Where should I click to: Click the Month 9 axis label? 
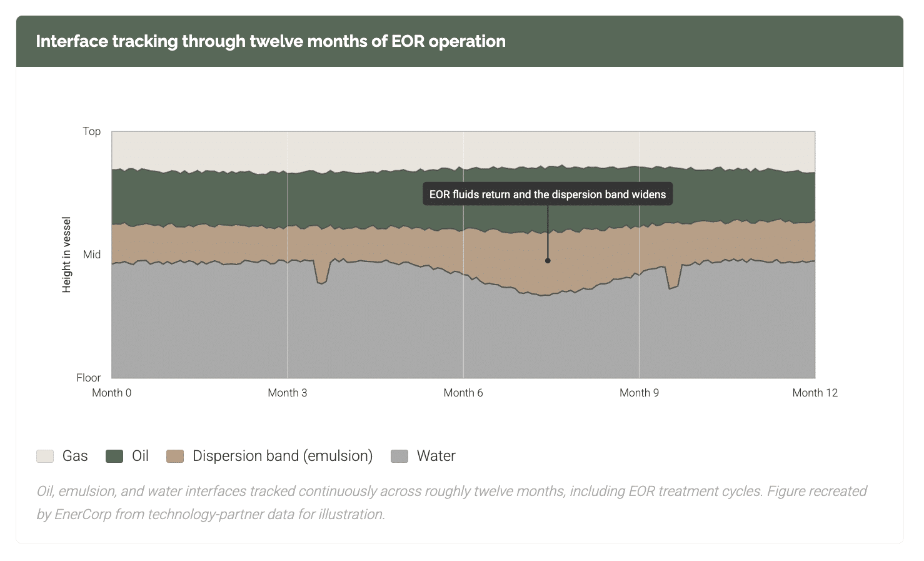(639, 393)
